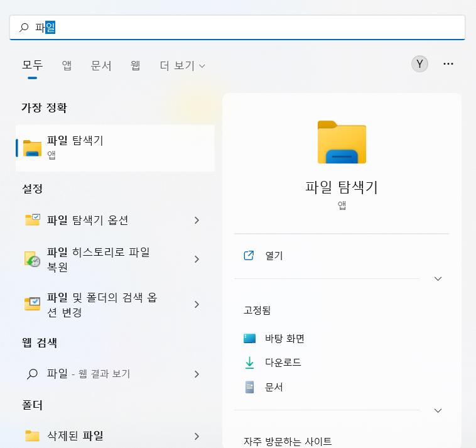Click the large File Explorer preview icon

coord(342,142)
